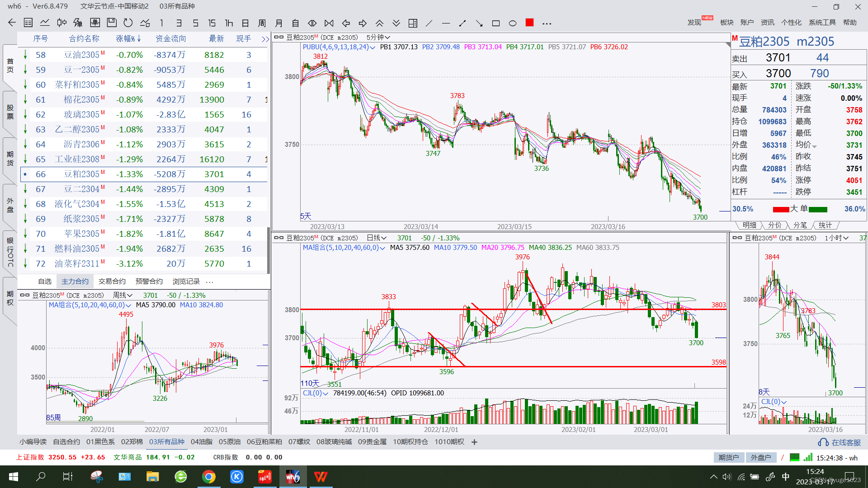Select the candlestick chart toolbar icon
This screenshot has width=868, height=488.
(x=62, y=23)
